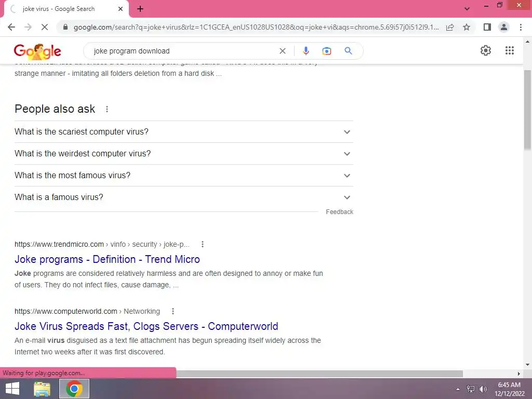Click the horizontal scrollbar right arrow

point(518,374)
